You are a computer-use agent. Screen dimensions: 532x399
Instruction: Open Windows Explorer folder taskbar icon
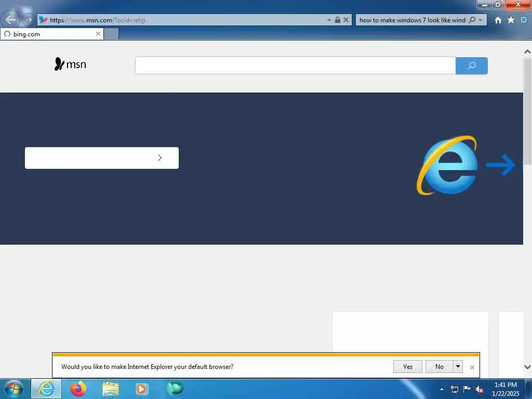[x=110, y=389]
